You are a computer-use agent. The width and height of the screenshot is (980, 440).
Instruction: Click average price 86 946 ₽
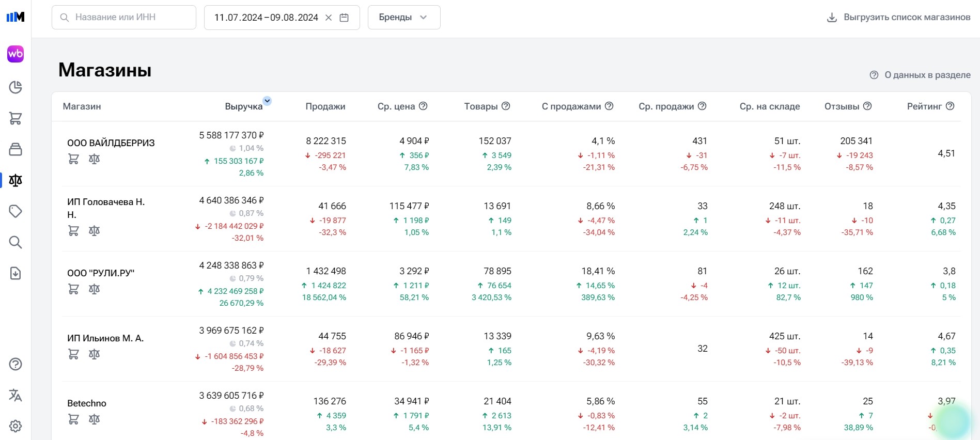(412, 336)
